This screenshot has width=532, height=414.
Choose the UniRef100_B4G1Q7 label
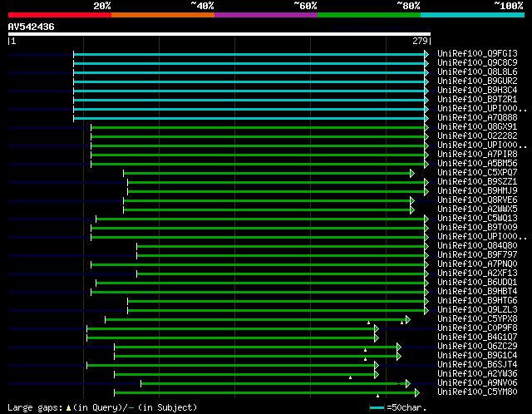477,338
